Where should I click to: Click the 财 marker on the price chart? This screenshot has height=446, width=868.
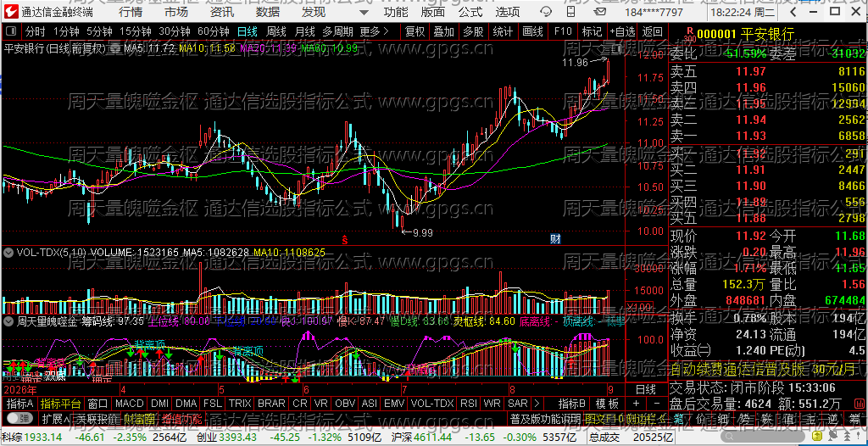(556, 239)
